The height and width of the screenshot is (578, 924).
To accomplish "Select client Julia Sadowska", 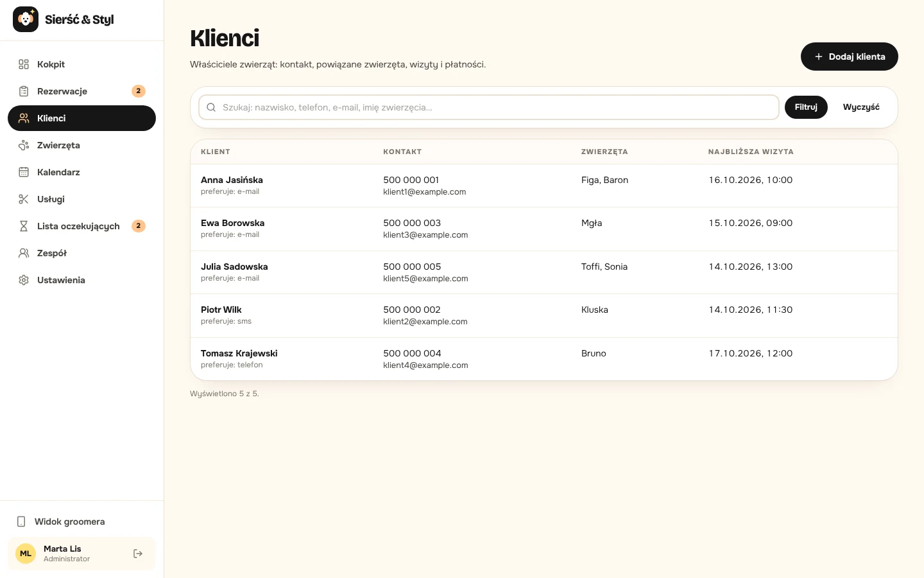I will (x=234, y=267).
